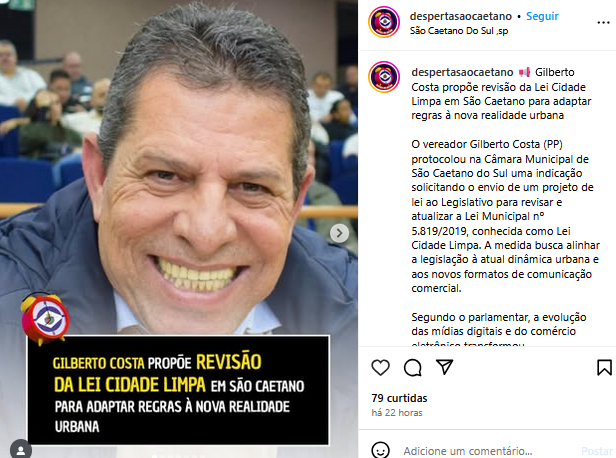
Task: View the 79 curtidas likes list
Action: (x=399, y=398)
